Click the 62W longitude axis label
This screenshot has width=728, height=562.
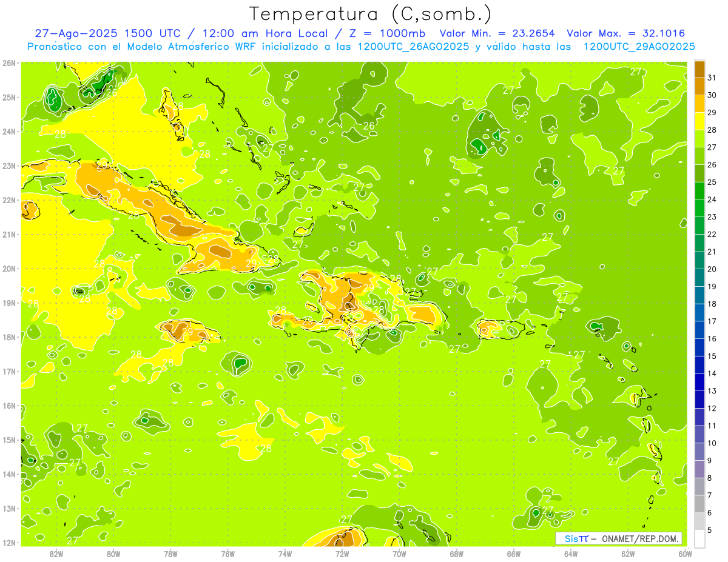tap(628, 554)
